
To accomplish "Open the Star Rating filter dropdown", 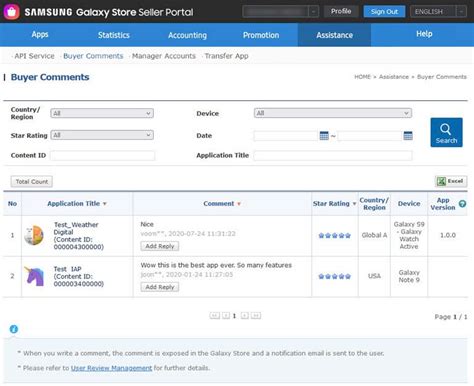I will click(102, 135).
